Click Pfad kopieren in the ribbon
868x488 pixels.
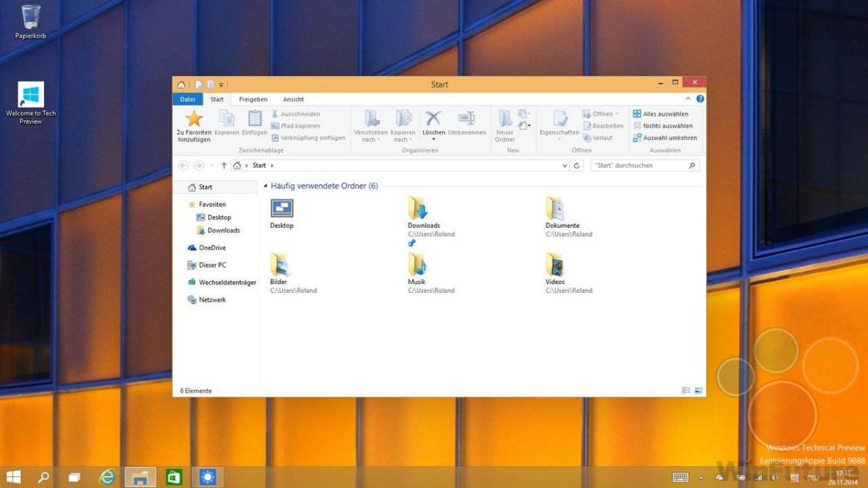(x=296, y=126)
